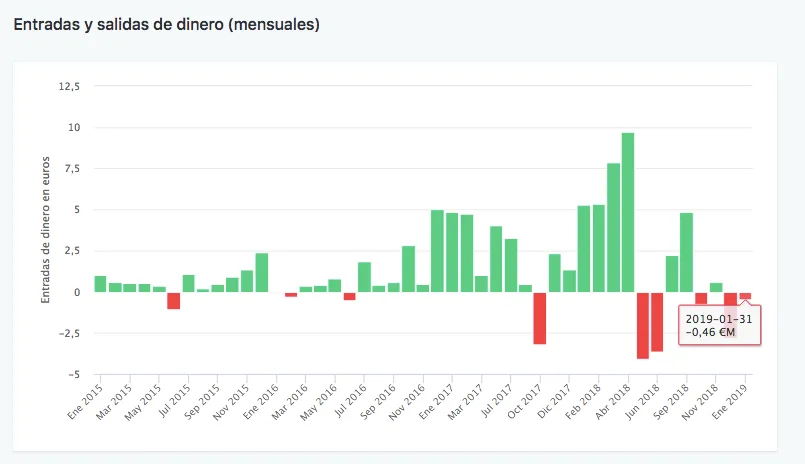Click the chart title 'Entradas y salidas de dinero'
Viewport: 805px width, 464px height.
click(166, 24)
